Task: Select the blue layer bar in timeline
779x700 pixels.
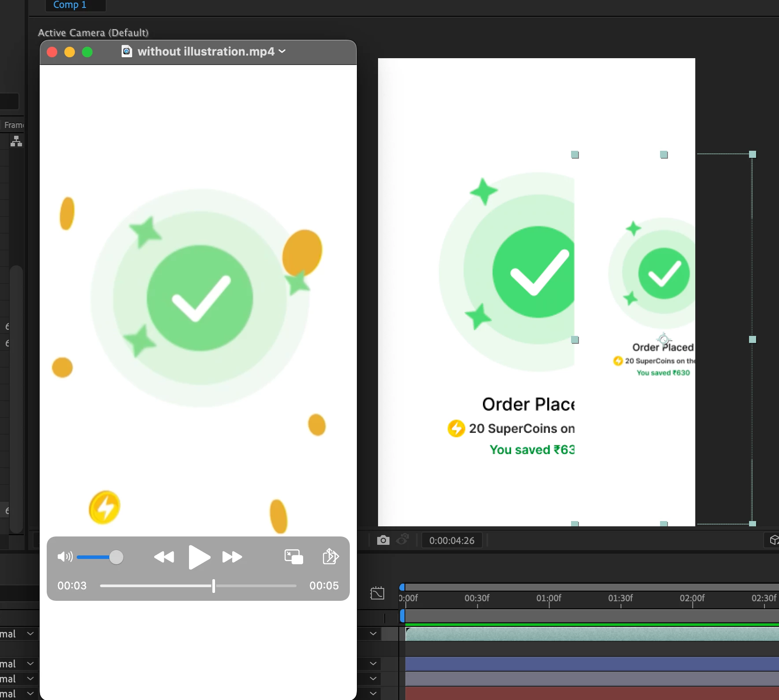Action: pyautogui.click(x=592, y=664)
